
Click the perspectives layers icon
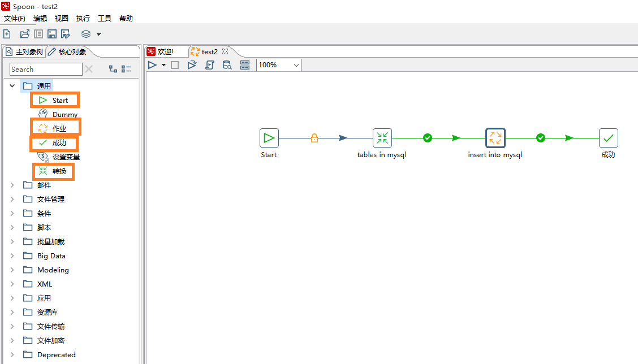tap(86, 34)
